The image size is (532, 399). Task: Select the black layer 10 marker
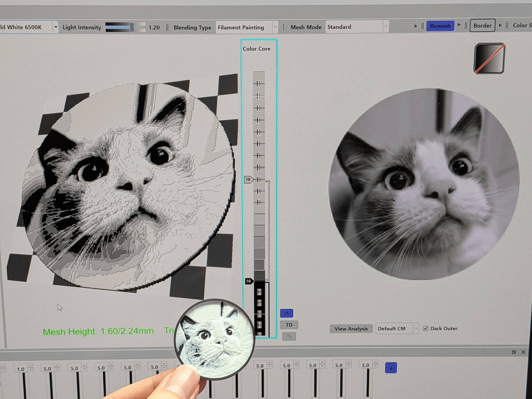pos(249,281)
